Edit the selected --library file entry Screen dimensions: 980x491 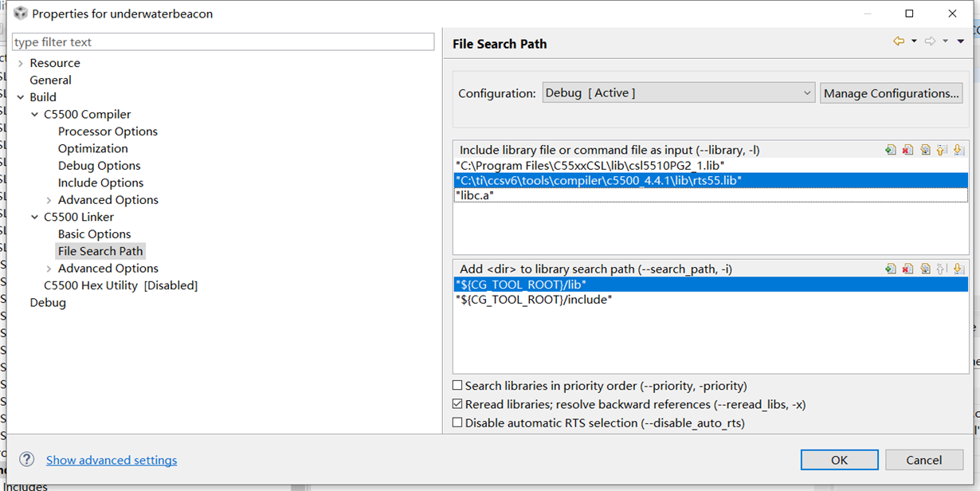925,150
